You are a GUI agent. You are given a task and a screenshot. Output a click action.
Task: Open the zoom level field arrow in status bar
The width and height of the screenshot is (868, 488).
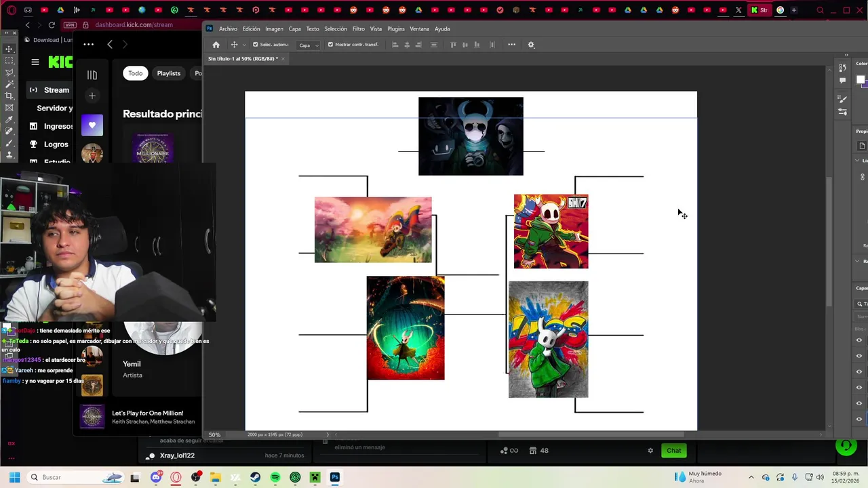click(328, 434)
